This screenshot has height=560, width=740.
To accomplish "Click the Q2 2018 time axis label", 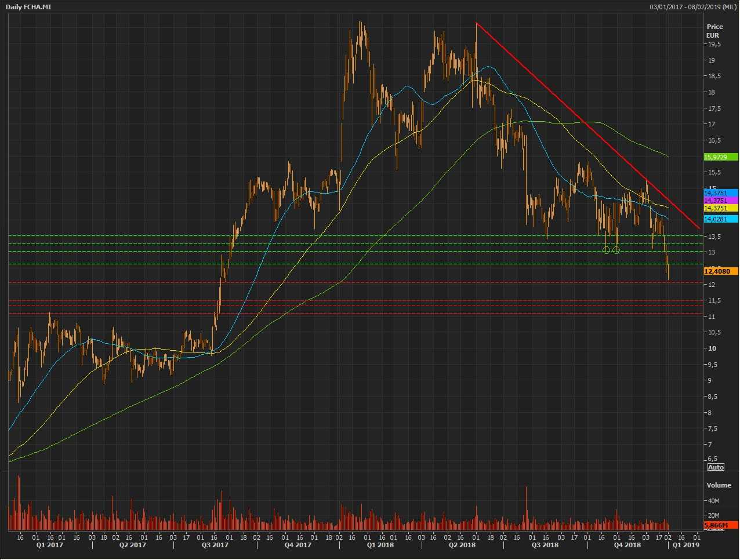I will pyautogui.click(x=462, y=546).
